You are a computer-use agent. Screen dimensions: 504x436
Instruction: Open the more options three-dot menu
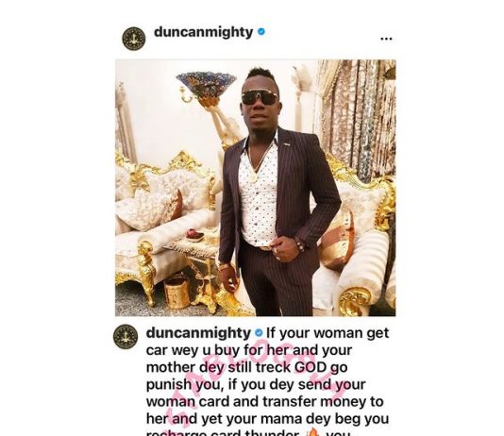pyautogui.click(x=386, y=39)
